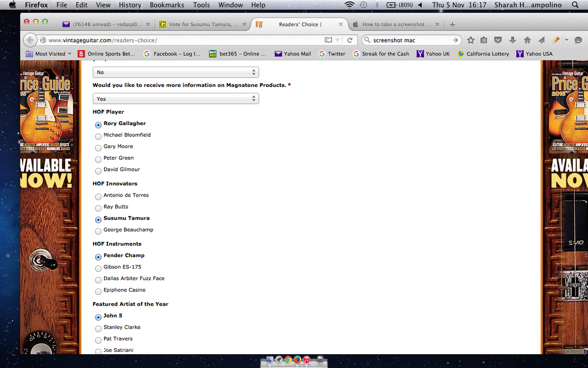Screen dimensions: 588x368
Task: Click the volume speaker icon in menu bar
Action: click(420, 5)
